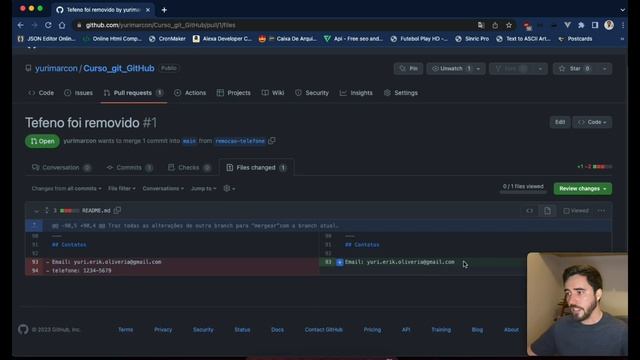Open the Pricing footer link
The height and width of the screenshot is (360, 640).
372,329
